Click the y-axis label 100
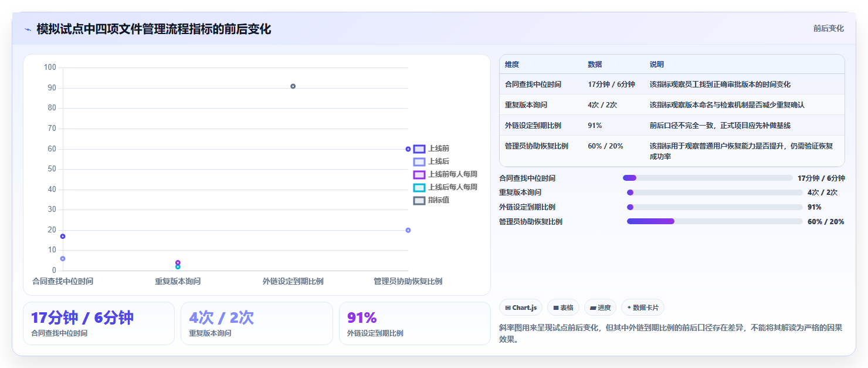868x368 pixels. [x=50, y=67]
